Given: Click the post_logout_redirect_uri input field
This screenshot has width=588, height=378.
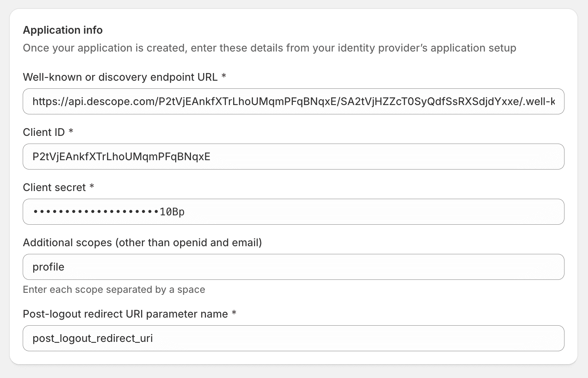Looking at the screenshot, I should click(293, 338).
